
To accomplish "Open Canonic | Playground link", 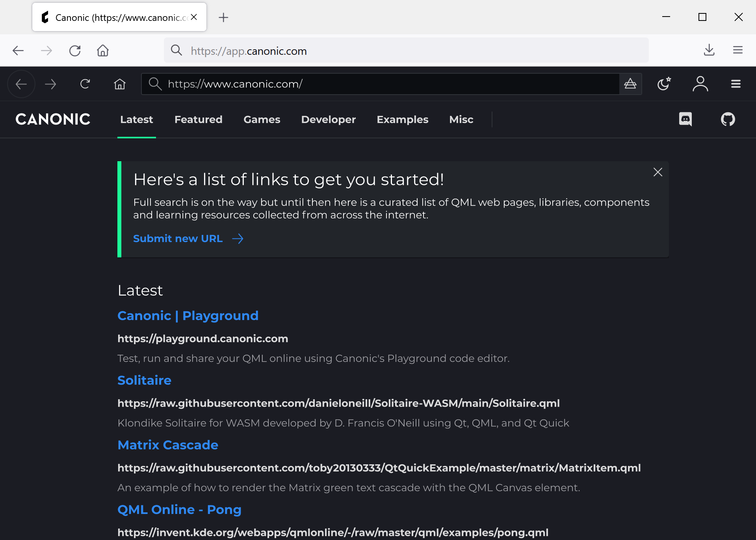I will click(188, 316).
